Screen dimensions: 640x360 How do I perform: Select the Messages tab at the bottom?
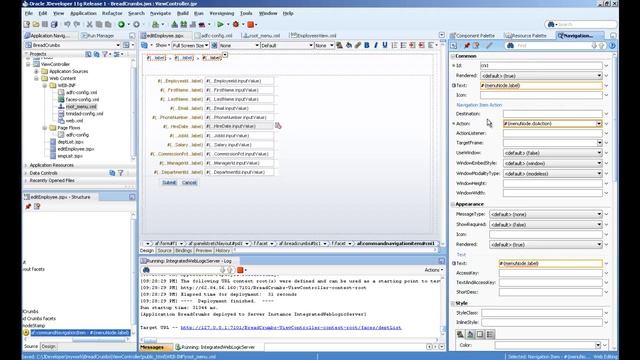[155, 347]
